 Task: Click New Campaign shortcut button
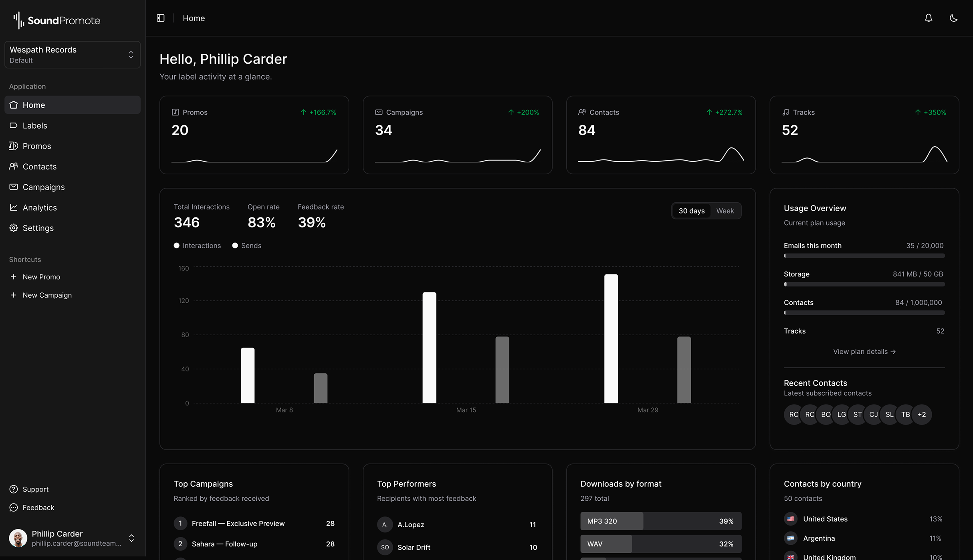pyautogui.click(x=47, y=295)
